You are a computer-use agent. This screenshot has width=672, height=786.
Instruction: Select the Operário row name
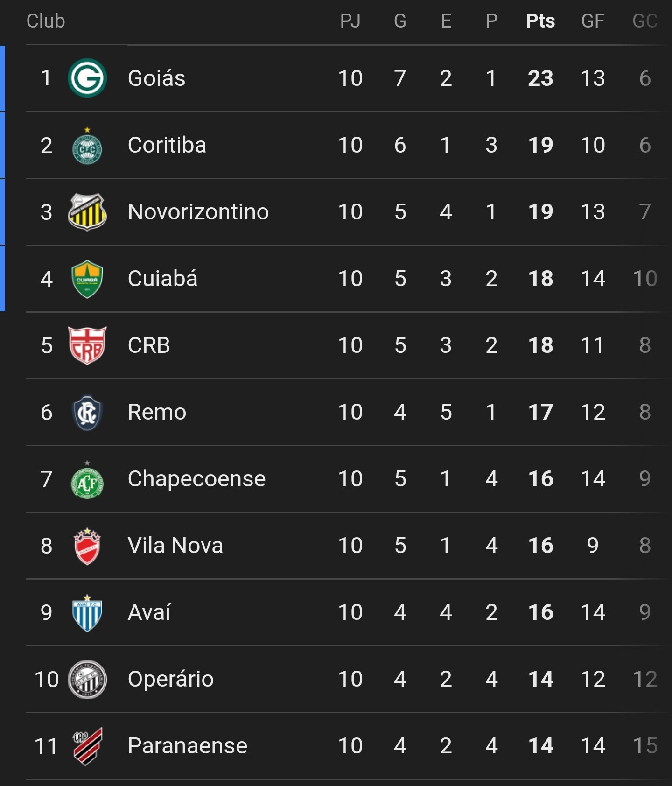pyautogui.click(x=171, y=679)
